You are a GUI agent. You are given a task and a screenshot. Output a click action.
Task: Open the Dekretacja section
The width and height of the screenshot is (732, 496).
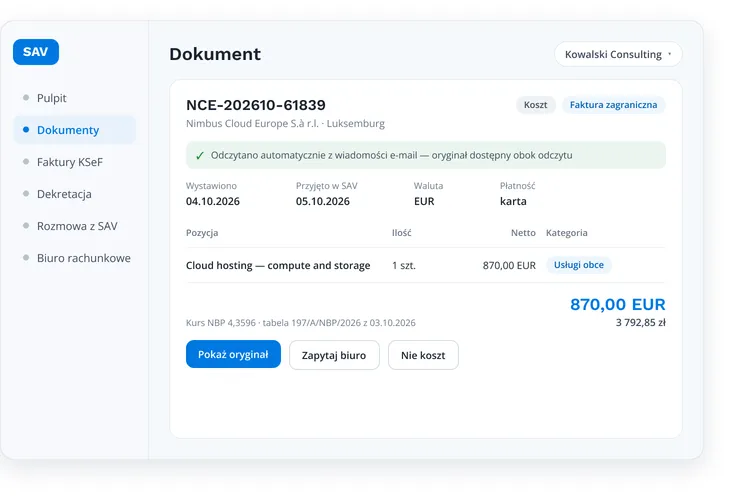[x=64, y=194]
